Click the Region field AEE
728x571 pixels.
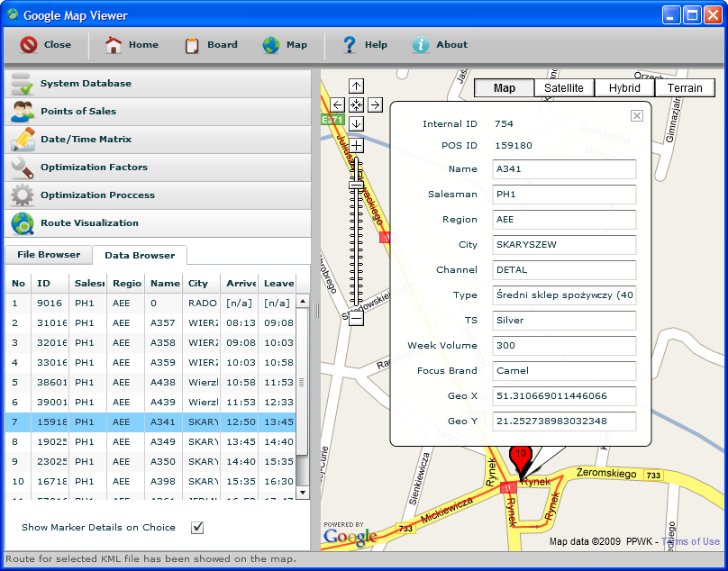564,220
